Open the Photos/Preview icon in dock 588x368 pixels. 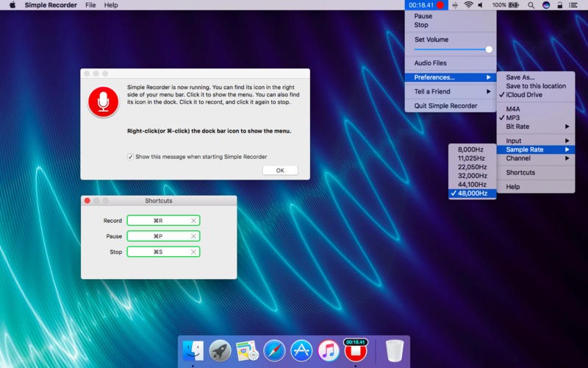pos(247,350)
